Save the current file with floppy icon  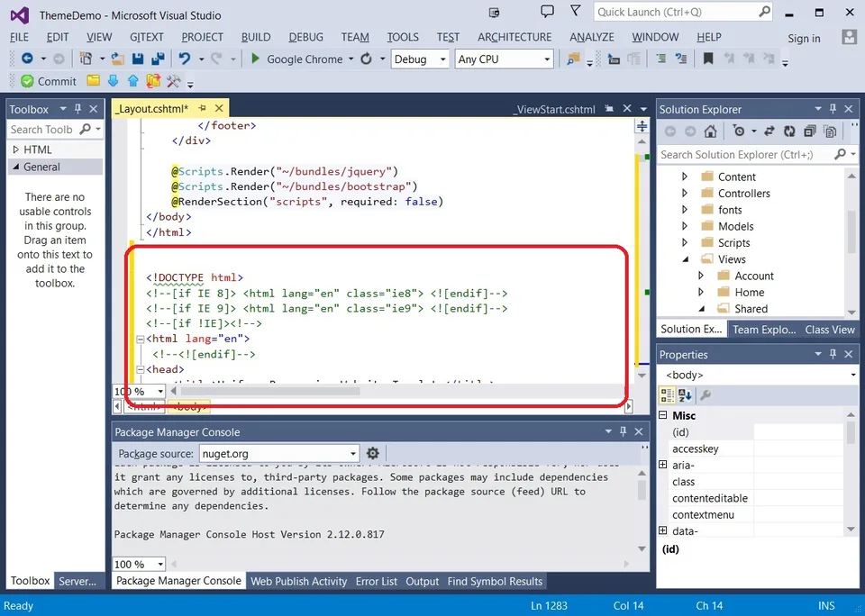tap(138, 59)
